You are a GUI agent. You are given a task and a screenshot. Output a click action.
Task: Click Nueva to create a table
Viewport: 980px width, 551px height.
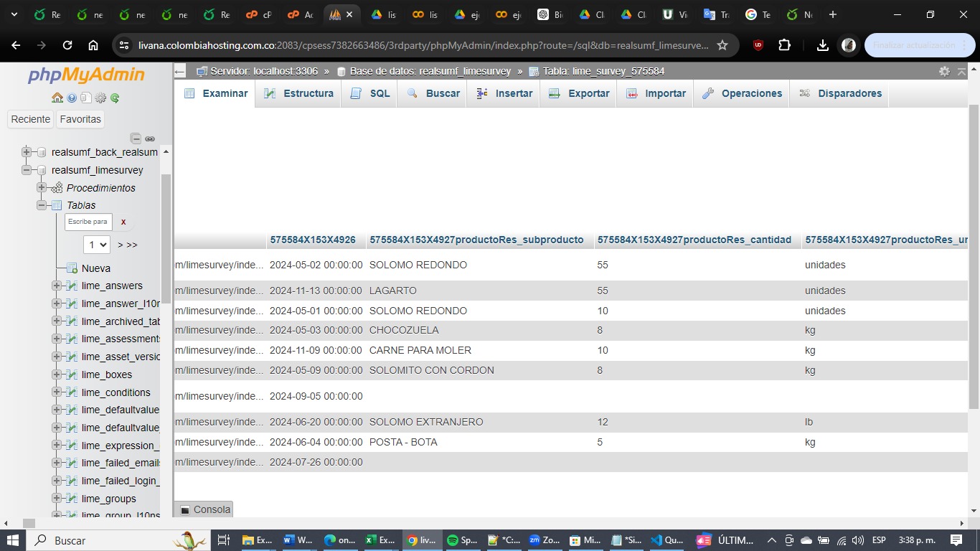pyautogui.click(x=96, y=268)
